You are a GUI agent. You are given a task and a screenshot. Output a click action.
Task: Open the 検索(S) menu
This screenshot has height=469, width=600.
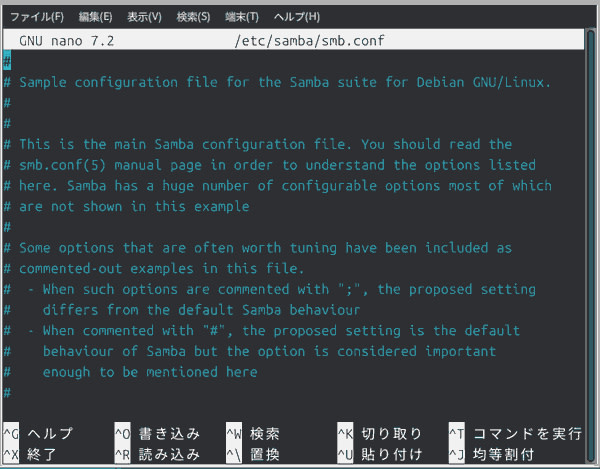point(193,17)
